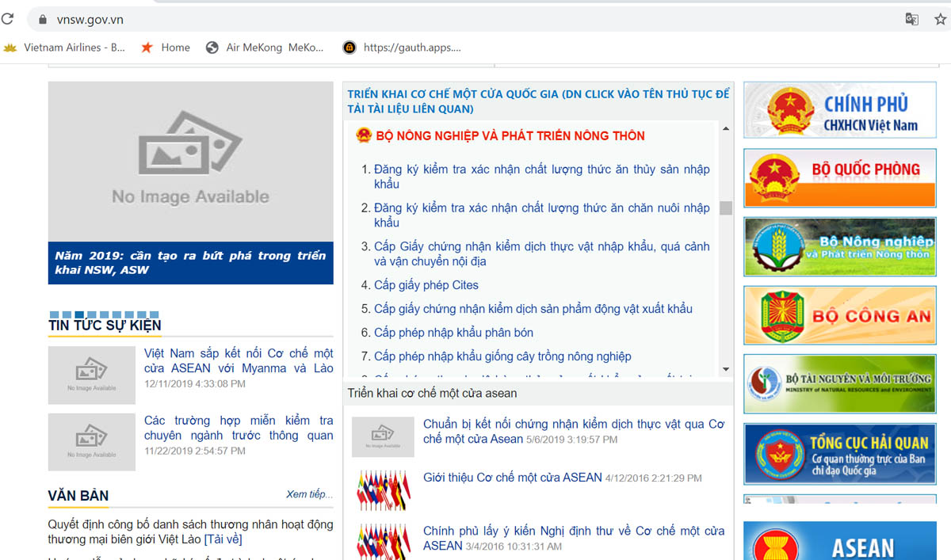Click Xem tiếp link in Văn Bản section
Viewport: 951px width, 560px height.
click(310, 494)
